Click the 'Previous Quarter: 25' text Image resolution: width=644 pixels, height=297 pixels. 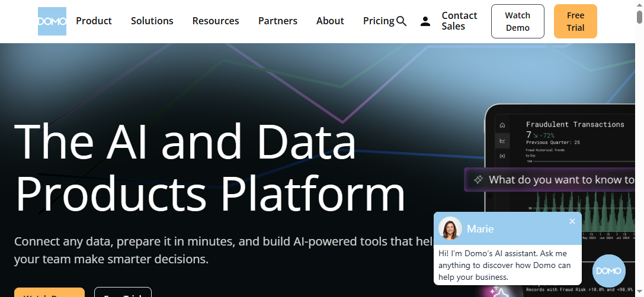click(x=553, y=143)
